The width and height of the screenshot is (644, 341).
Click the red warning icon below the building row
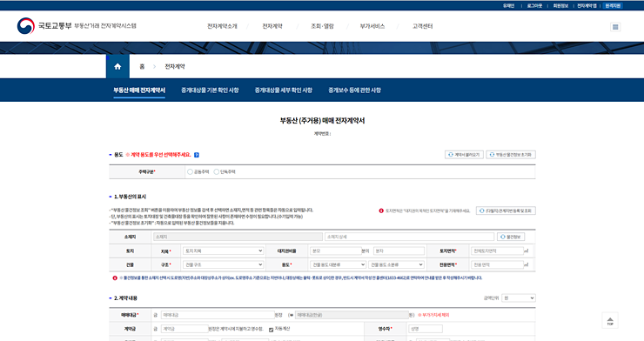(115, 277)
